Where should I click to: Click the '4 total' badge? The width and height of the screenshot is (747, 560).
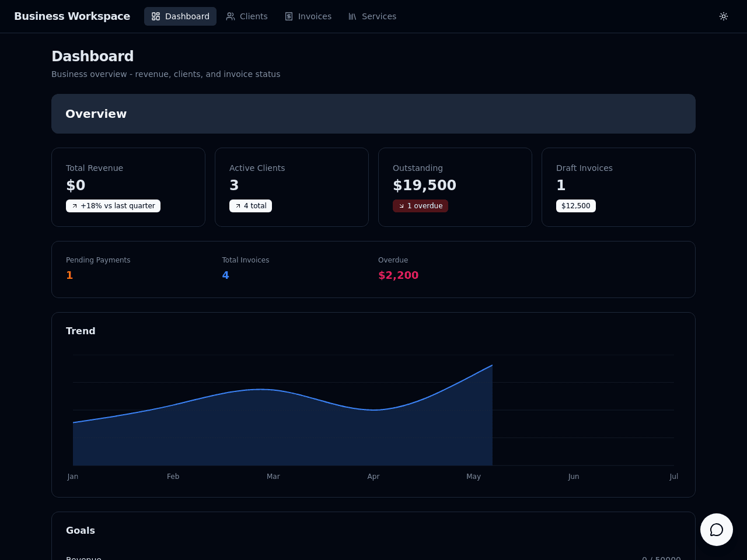click(x=250, y=206)
